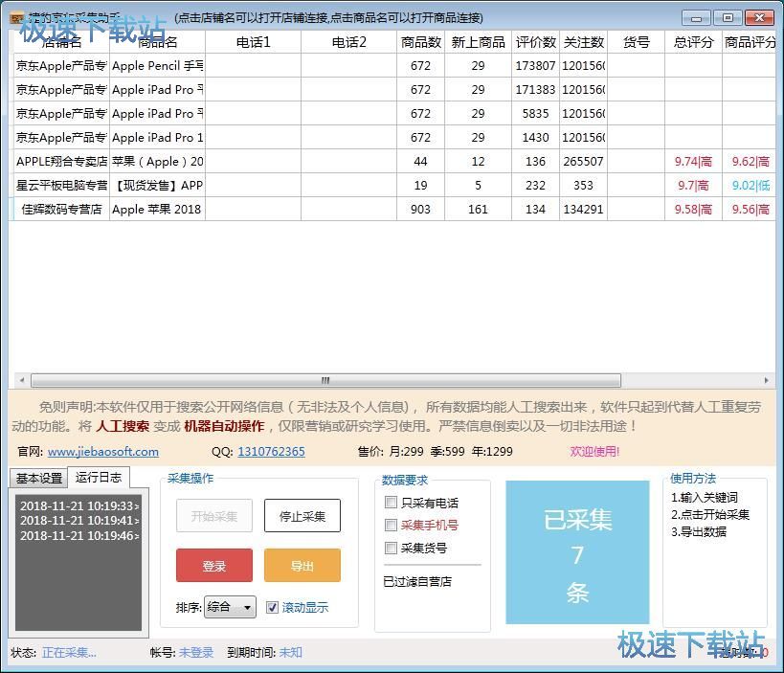The image size is (784, 673).
Task: Sort by 关注数 column header
Action: pyautogui.click(x=584, y=42)
